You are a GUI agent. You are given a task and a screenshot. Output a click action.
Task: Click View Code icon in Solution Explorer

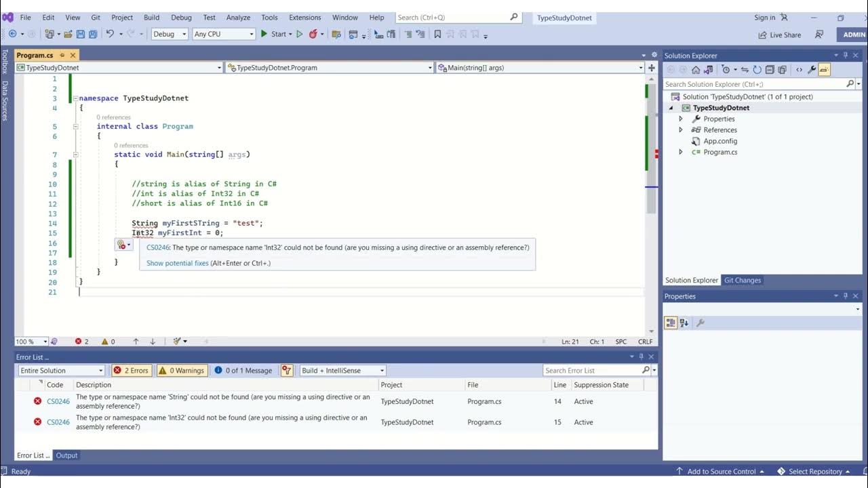(799, 69)
